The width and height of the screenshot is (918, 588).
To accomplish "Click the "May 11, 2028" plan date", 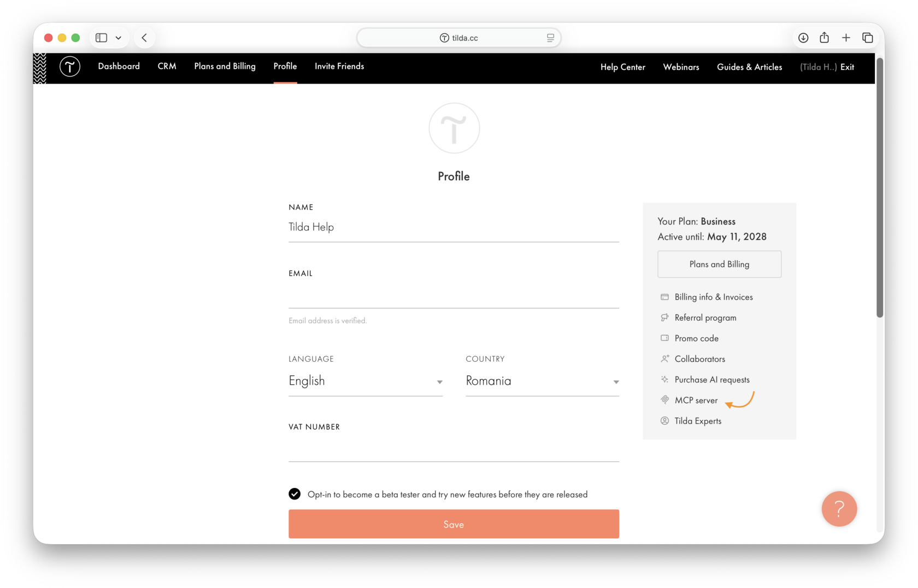I will [737, 237].
